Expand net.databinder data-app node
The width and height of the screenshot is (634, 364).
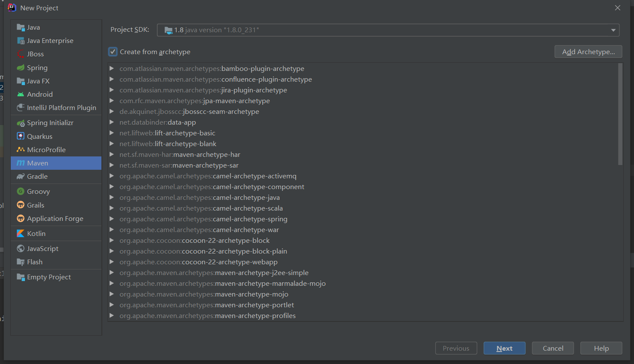(112, 122)
